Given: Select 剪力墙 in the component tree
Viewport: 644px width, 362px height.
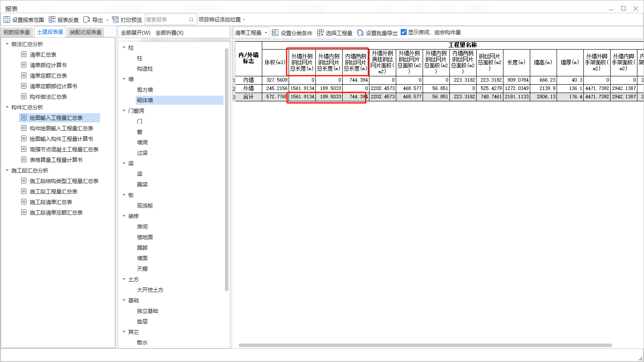Looking at the screenshot, I should (x=145, y=90).
